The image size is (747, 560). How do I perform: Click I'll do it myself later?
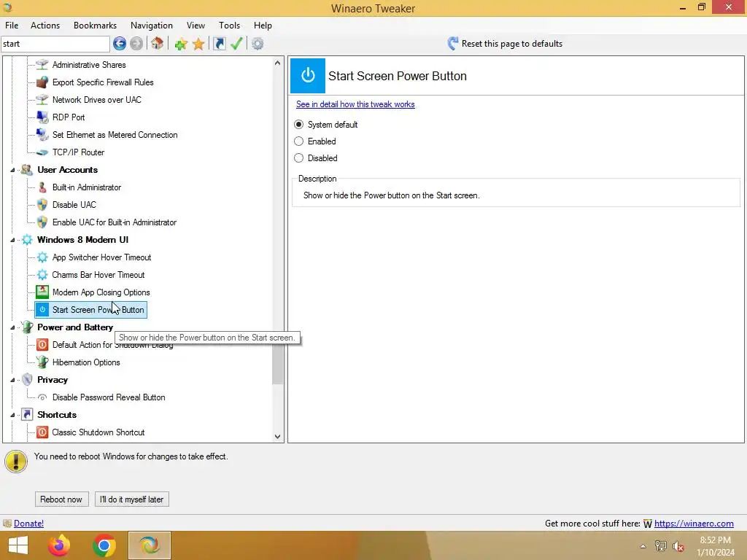(x=132, y=499)
